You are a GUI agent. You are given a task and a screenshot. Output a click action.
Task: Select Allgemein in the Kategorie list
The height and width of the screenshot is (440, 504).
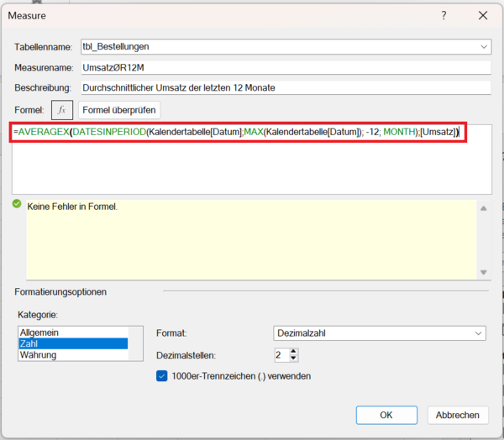[39, 333]
